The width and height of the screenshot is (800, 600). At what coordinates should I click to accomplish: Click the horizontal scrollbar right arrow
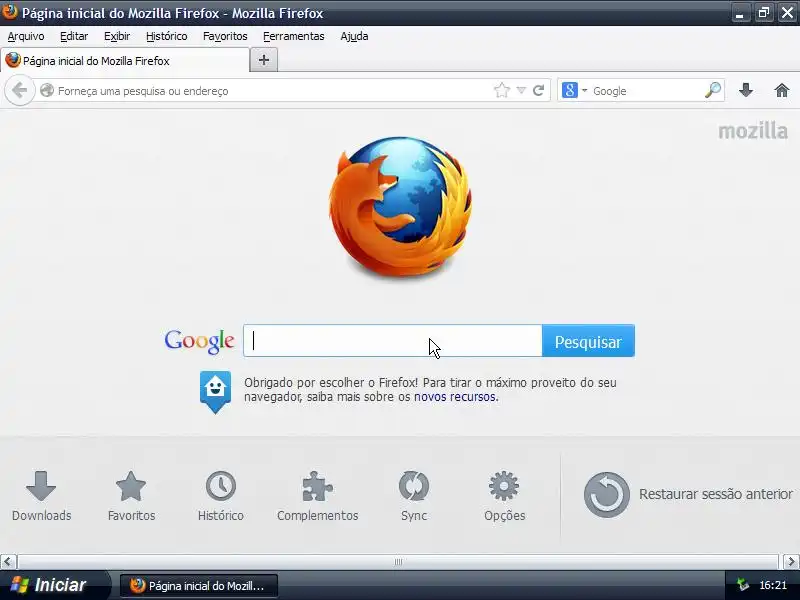[791, 562]
